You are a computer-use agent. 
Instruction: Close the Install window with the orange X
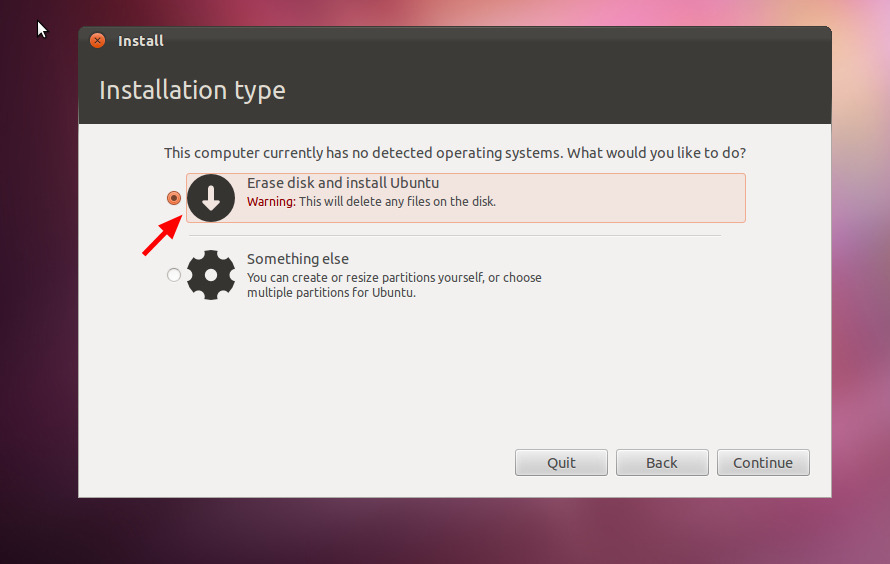pyautogui.click(x=97, y=41)
